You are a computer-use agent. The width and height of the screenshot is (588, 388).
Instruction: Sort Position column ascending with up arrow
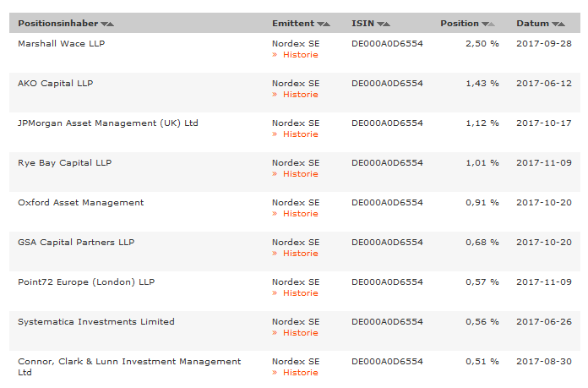tap(493, 24)
